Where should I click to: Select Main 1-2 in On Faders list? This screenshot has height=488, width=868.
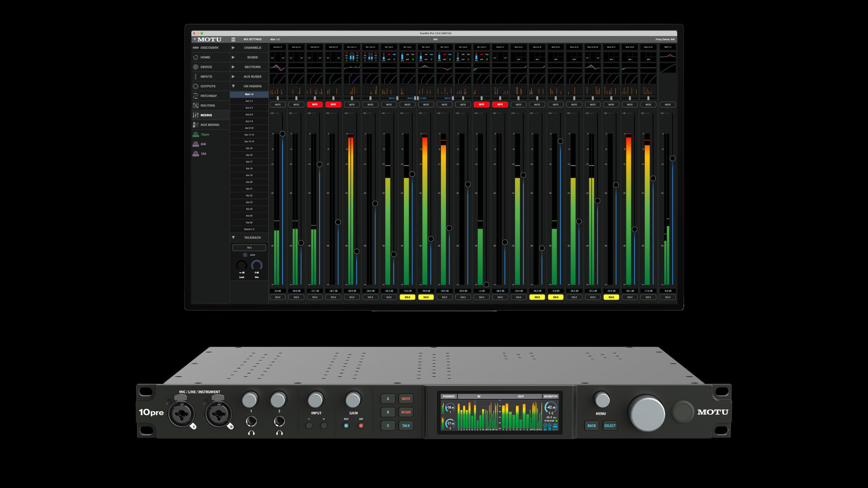249,94
